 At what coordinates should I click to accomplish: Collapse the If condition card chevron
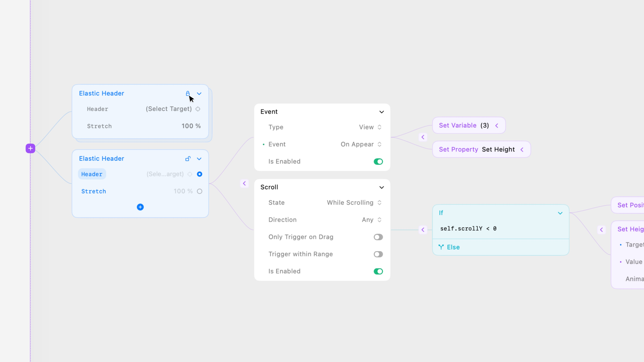coord(560,213)
